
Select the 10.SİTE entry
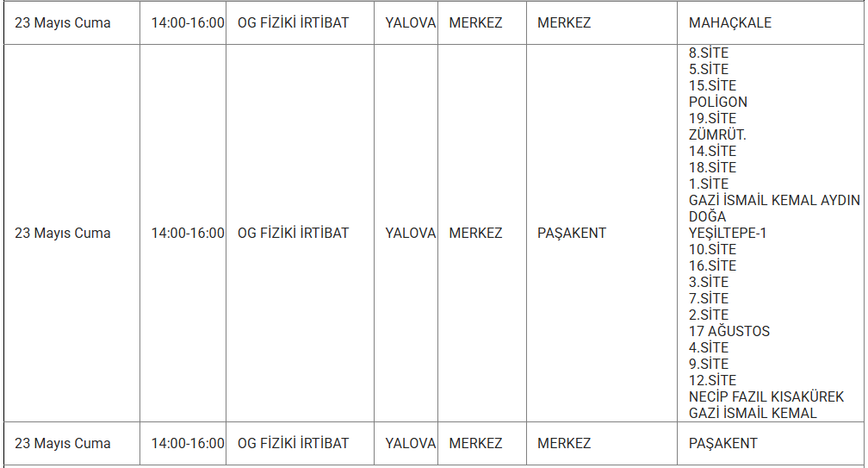712,249
